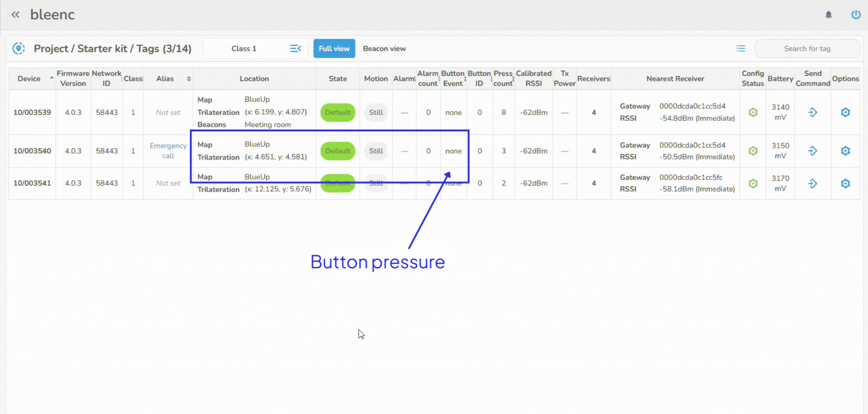
Task: Click the tag location icon beside Project breadcrumb
Action: pos(19,48)
